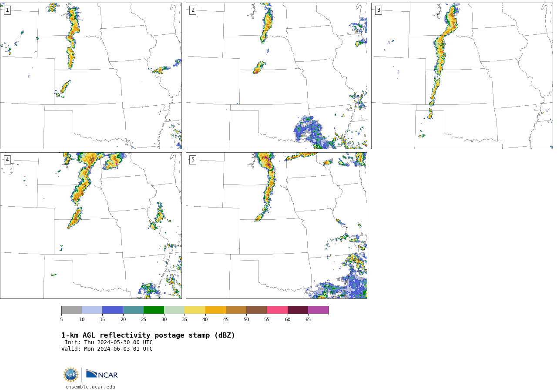Click the 1-km AGL reflectivity title

(148, 335)
